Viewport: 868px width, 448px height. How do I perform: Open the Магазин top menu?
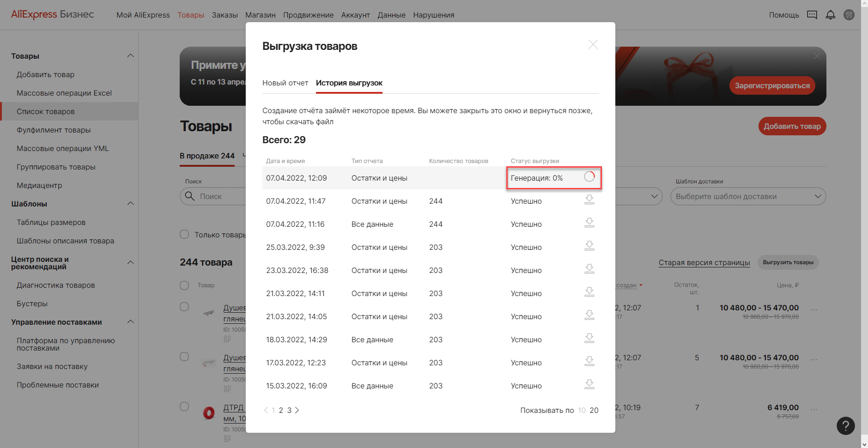(261, 15)
